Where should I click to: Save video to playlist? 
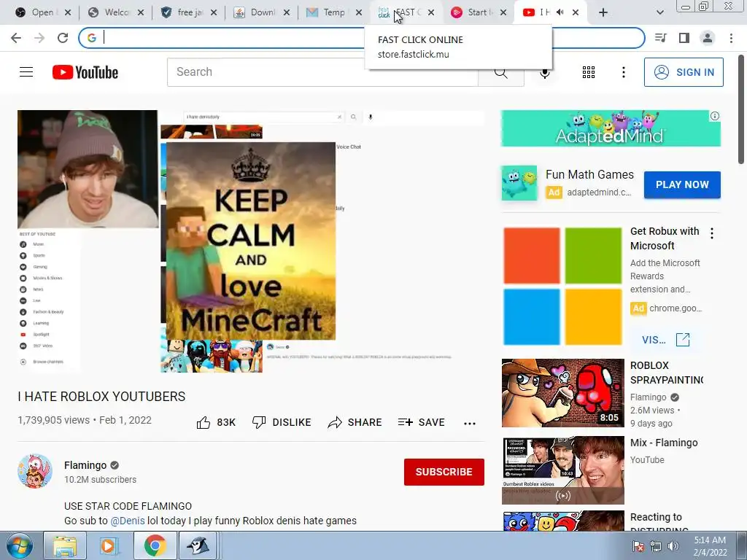click(421, 422)
